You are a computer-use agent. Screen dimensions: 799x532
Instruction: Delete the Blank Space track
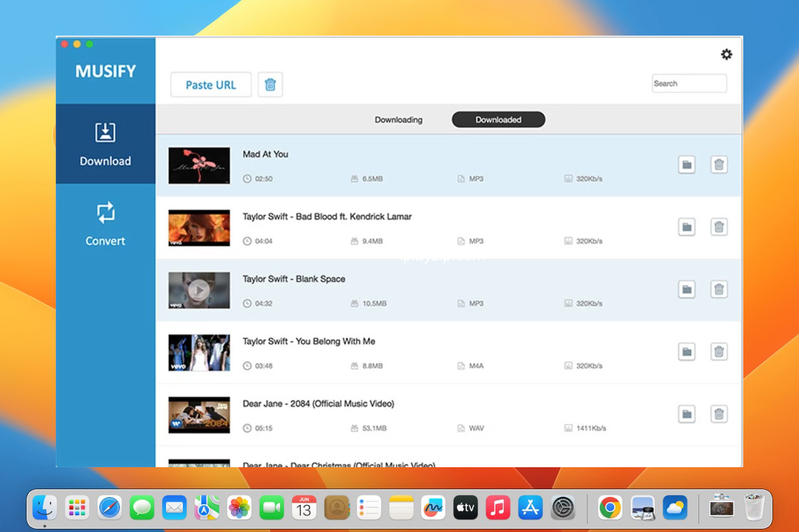tap(719, 289)
